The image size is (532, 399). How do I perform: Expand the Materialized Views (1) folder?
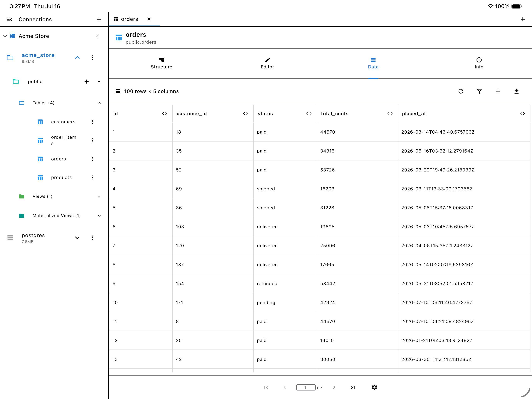point(99,216)
